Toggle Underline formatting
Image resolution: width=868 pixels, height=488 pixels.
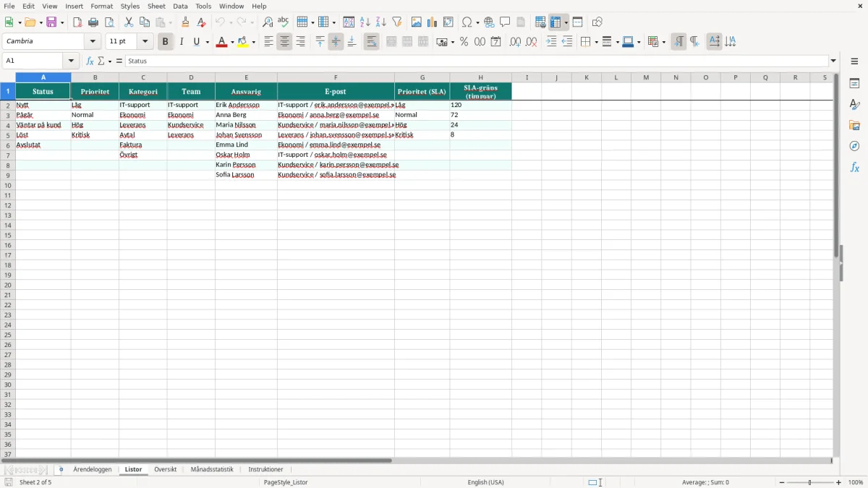click(x=196, y=42)
